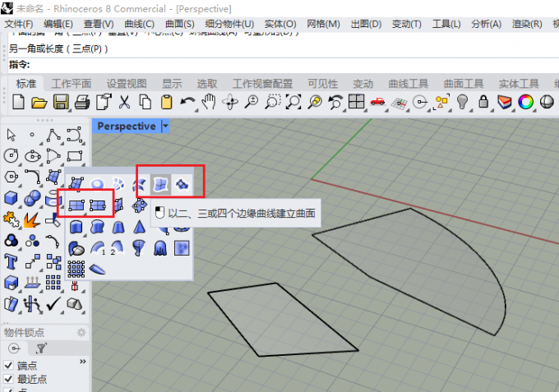Open the 分析(A) menu
This screenshot has height=392, width=559.
(487, 24)
